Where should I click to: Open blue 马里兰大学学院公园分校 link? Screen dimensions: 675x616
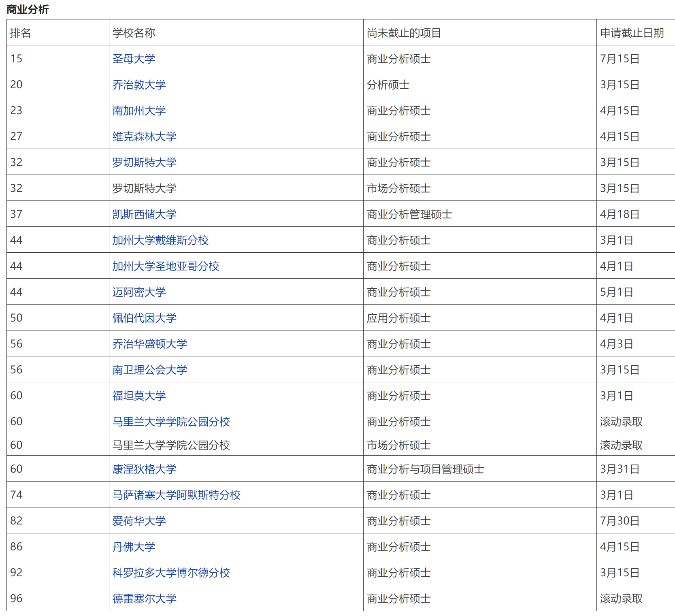pos(171,422)
